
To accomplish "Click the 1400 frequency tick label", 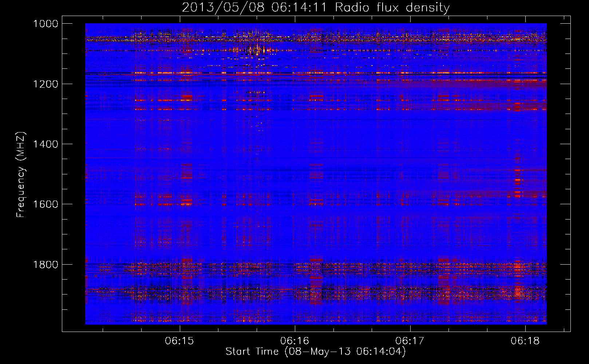I will [46, 144].
